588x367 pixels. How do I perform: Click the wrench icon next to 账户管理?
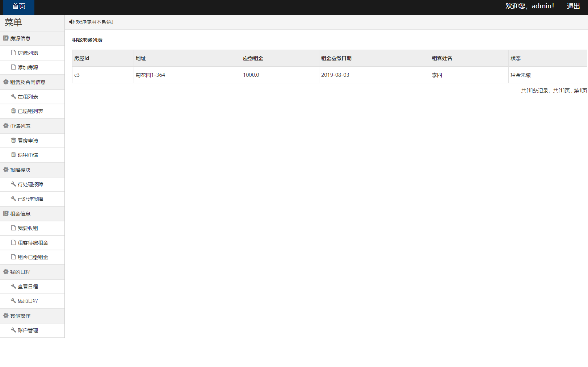click(x=13, y=330)
